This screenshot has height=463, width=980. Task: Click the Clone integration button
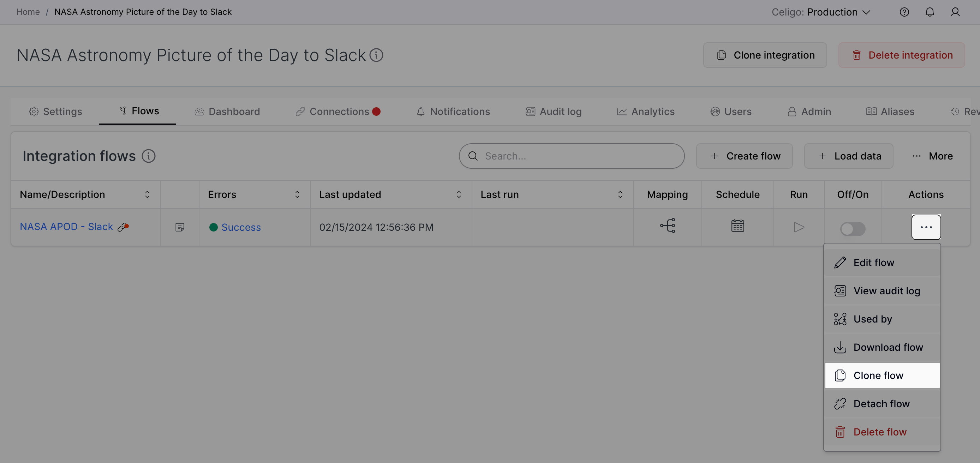[765, 55]
